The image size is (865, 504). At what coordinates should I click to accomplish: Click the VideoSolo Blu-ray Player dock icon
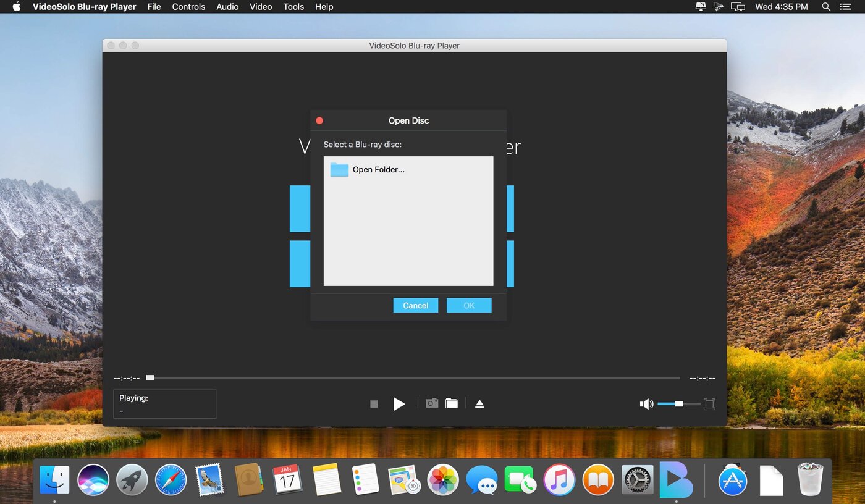pyautogui.click(x=676, y=479)
